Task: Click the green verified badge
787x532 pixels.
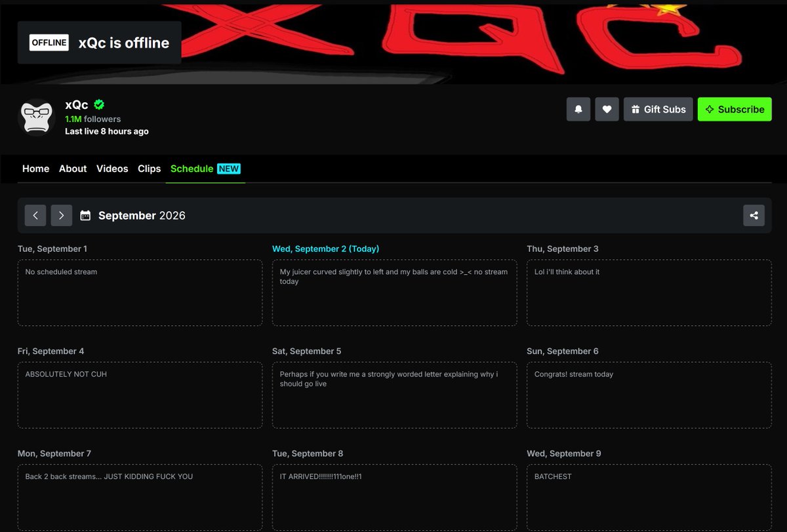Action: click(99, 104)
